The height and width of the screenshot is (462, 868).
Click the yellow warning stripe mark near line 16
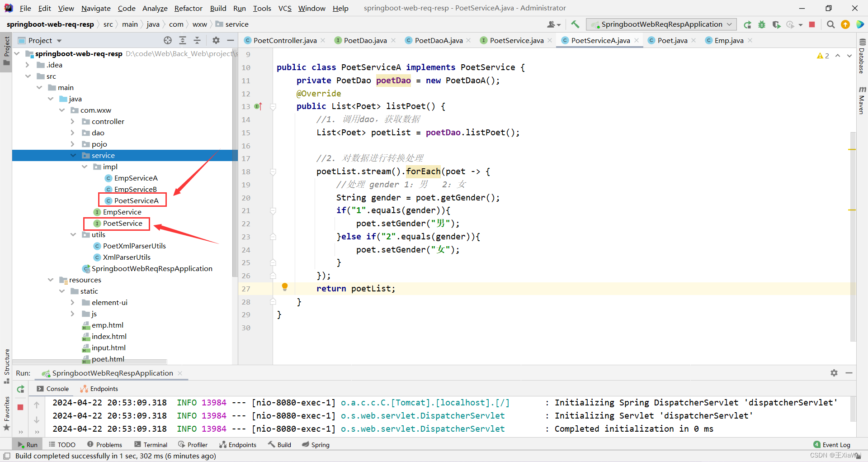click(852, 149)
